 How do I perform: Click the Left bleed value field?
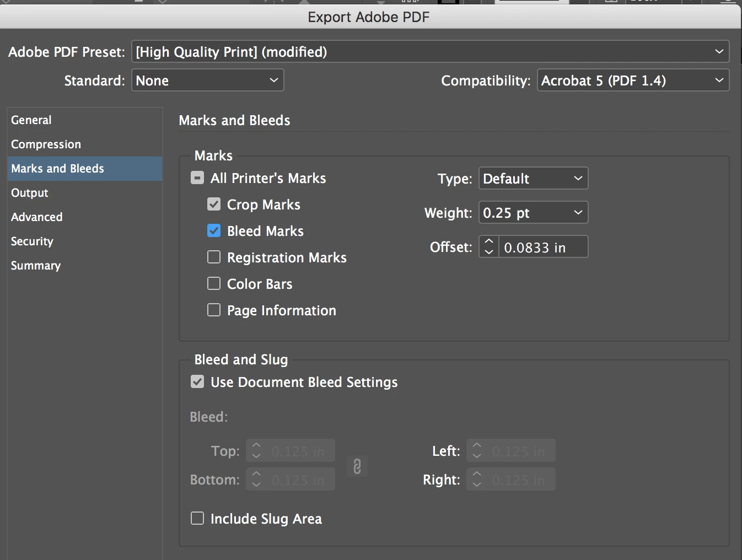(520, 451)
